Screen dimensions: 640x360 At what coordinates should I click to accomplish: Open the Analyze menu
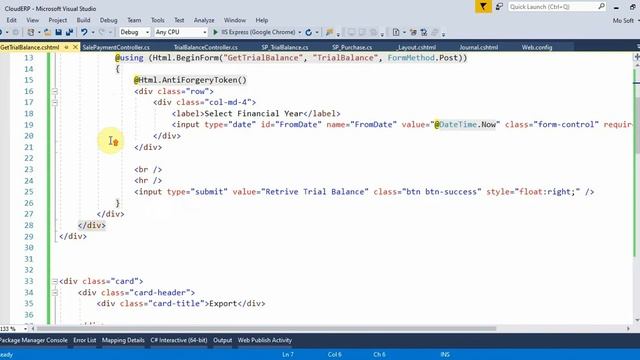(204, 20)
